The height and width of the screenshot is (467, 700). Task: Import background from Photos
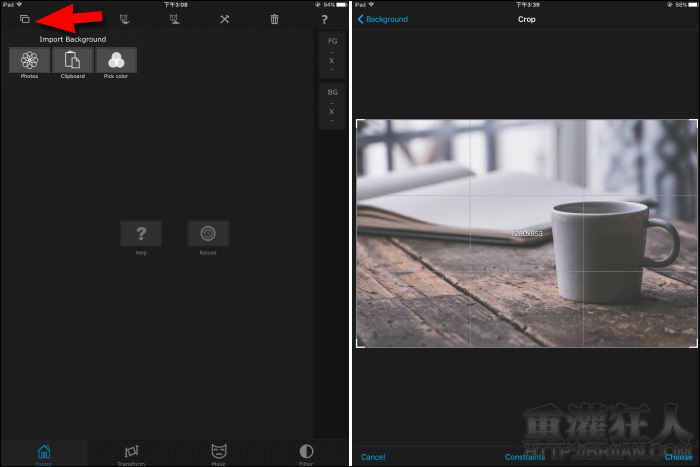click(29, 62)
